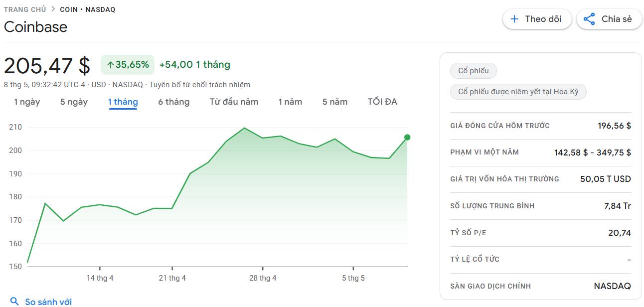The height and width of the screenshot is (307, 644).
Task: Click the 196,56 $ previous close value
Action: pos(614,126)
